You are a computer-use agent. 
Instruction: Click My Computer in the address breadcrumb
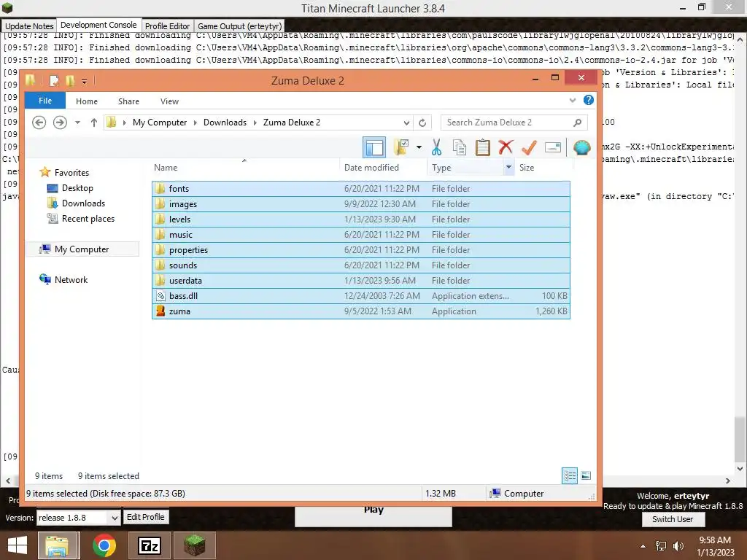pos(160,122)
